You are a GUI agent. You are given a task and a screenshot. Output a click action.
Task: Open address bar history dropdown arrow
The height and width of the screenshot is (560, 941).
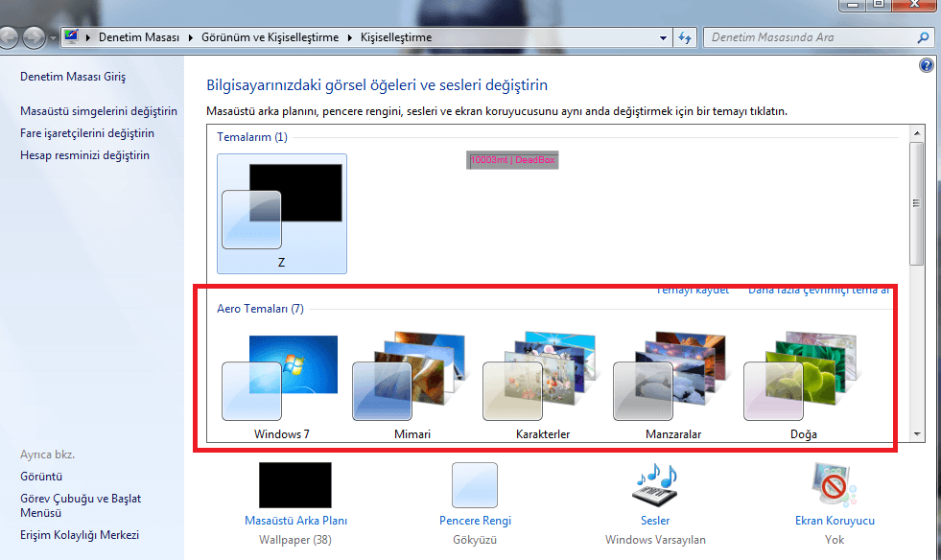tap(663, 37)
